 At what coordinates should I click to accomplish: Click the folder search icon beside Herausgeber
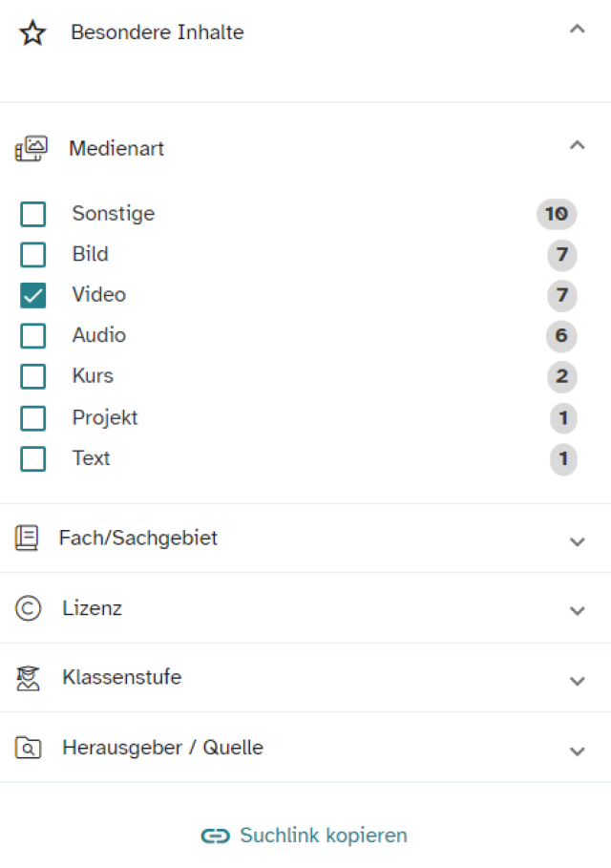coord(29,748)
